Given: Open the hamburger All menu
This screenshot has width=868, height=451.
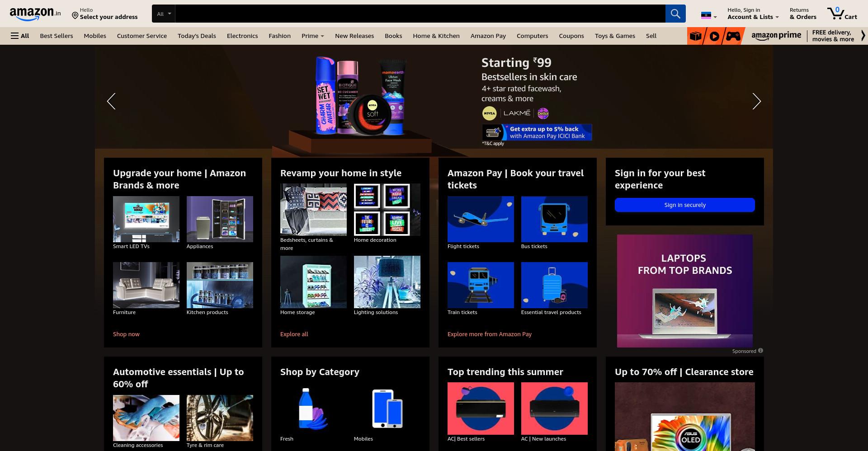Looking at the screenshot, I should pos(20,36).
